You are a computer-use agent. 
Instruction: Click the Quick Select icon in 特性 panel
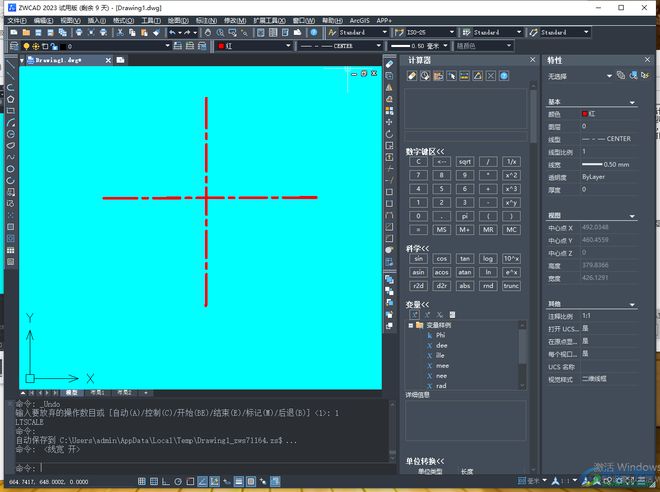645,75
